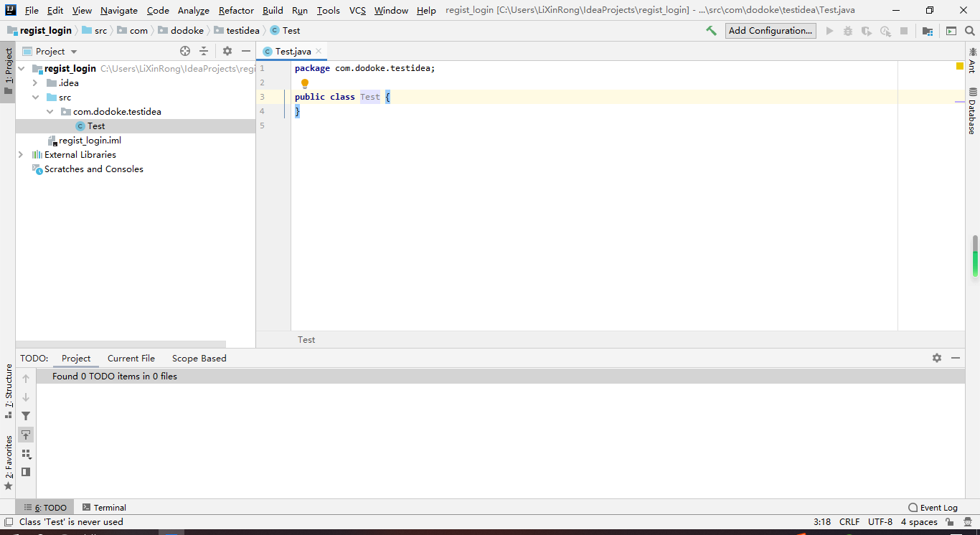Switch to the Current File TODO tab
Screen dimensions: 980x535
click(131, 358)
